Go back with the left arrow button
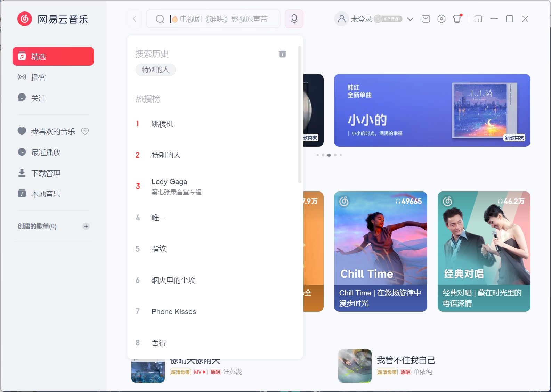The height and width of the screenshot is (392, 551). 135,19
